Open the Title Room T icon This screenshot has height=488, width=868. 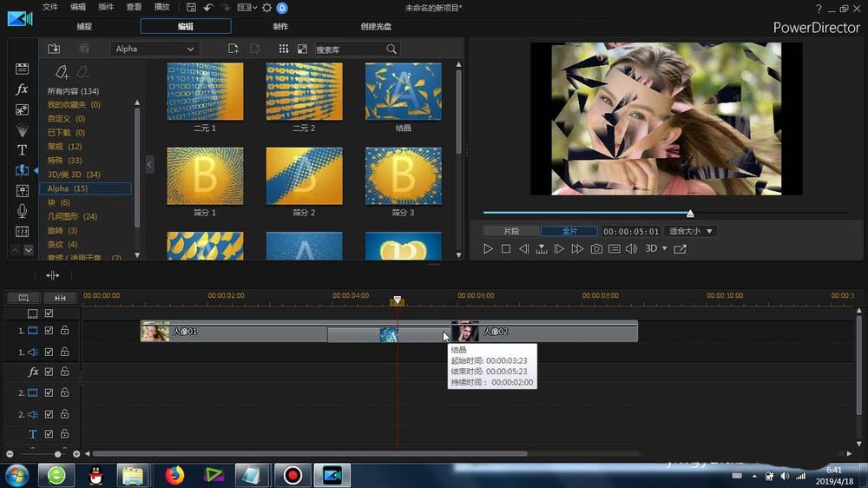(23, 150)
